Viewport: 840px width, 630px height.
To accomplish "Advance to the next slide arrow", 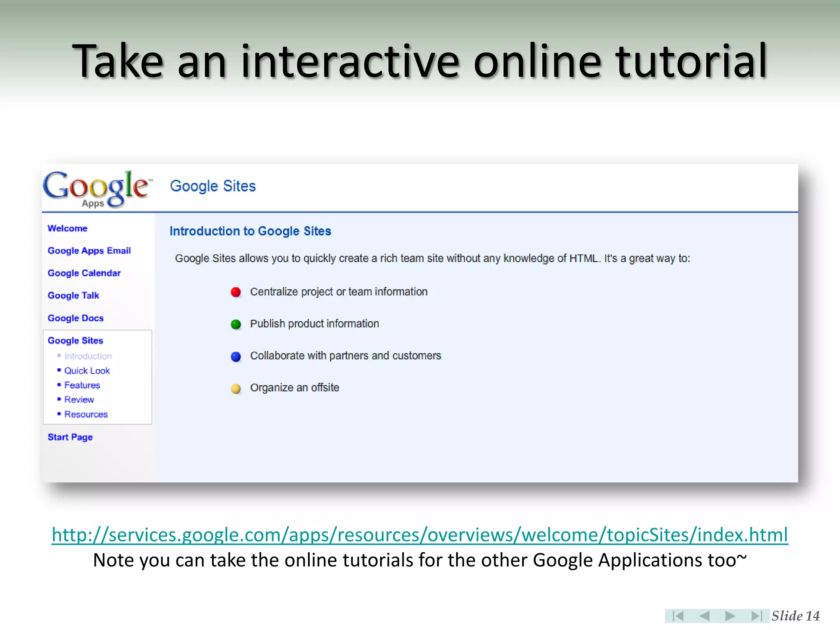I will pos(730,616).
